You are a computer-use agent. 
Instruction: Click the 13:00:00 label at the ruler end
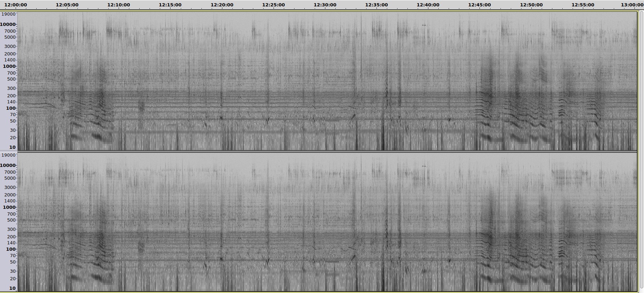coord(632,5)
